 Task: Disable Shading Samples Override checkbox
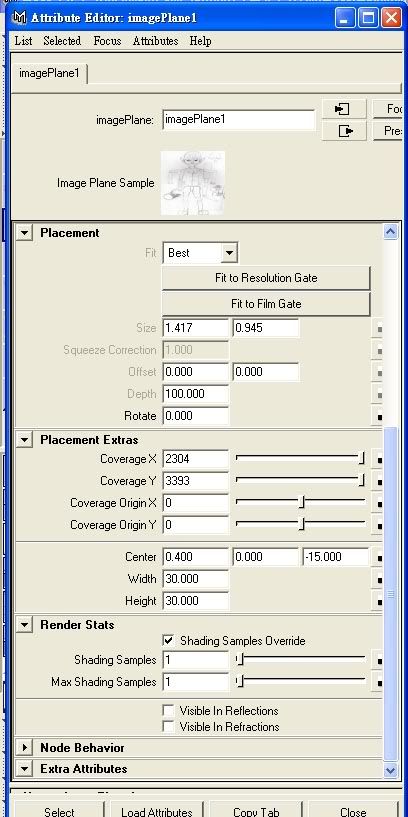(168, 640)
